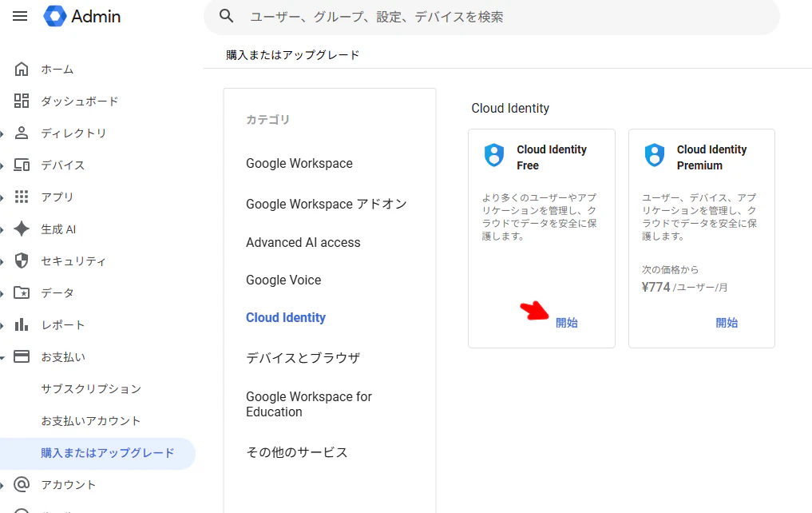Go to ホーム in sidebar
Viewport: 812px width, 513px height.
[x=57, y=70]
